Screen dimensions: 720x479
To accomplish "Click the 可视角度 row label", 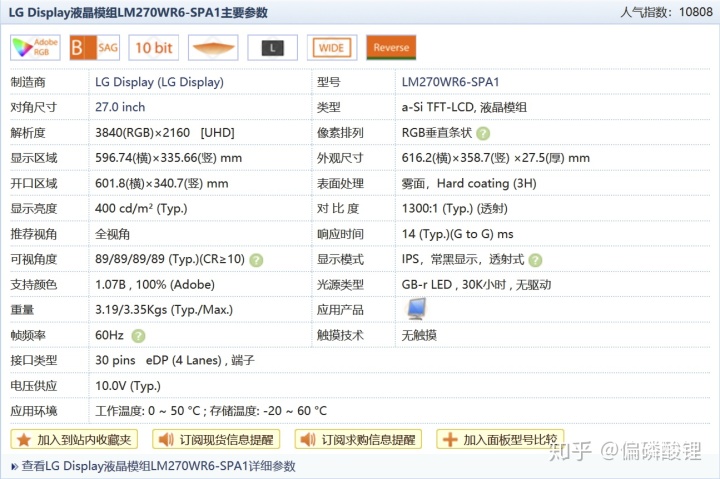I will pos(34,259).
